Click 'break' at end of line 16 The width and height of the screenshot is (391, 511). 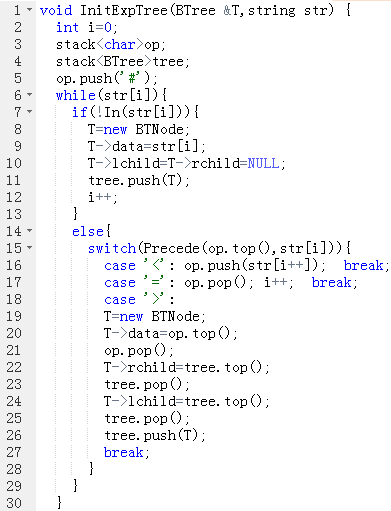[x=364, y=265]
